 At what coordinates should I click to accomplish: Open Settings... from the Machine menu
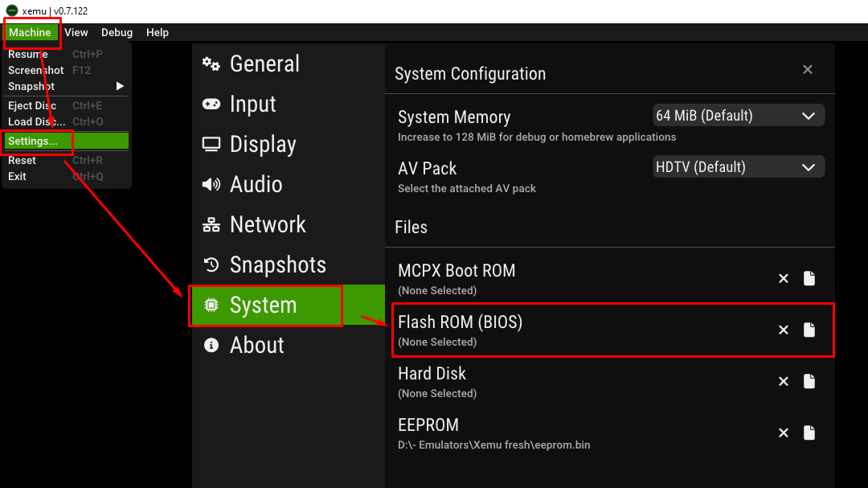point(67,141)
